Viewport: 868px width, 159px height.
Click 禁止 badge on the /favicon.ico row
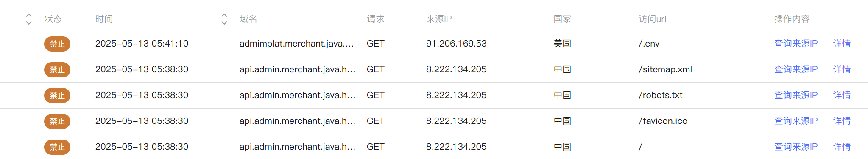point(57,121)
